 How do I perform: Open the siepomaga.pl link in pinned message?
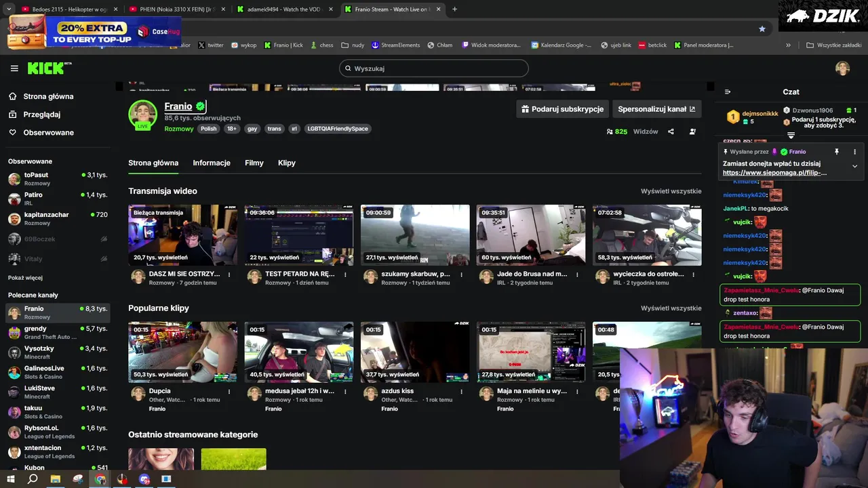(x=774, y=173)
